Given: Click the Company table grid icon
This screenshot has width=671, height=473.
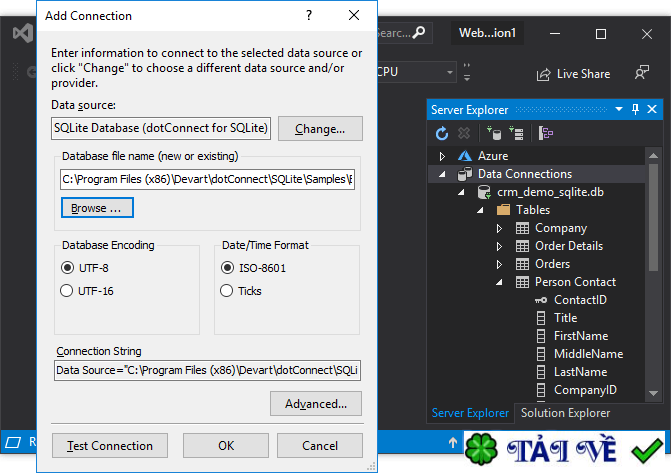Looking at the screenshot, I should (x=522, y=228).
